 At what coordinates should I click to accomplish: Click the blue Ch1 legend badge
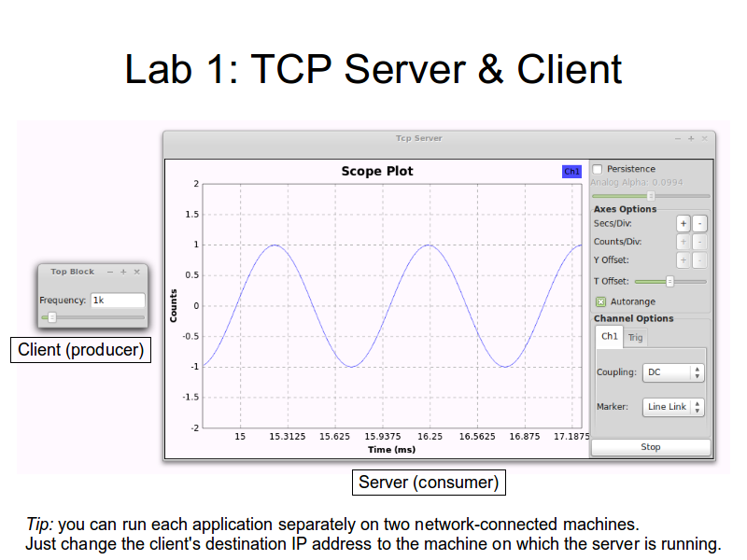pos(571,172)
